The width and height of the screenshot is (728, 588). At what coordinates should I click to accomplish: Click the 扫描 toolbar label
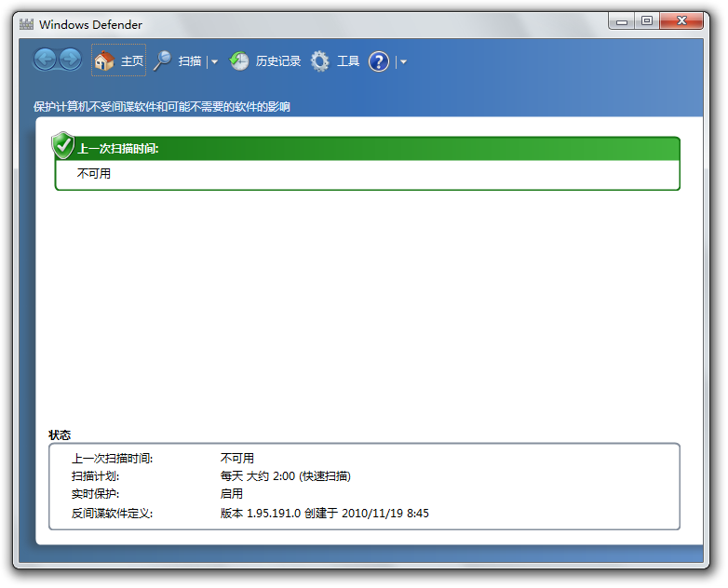click(189, 60)
